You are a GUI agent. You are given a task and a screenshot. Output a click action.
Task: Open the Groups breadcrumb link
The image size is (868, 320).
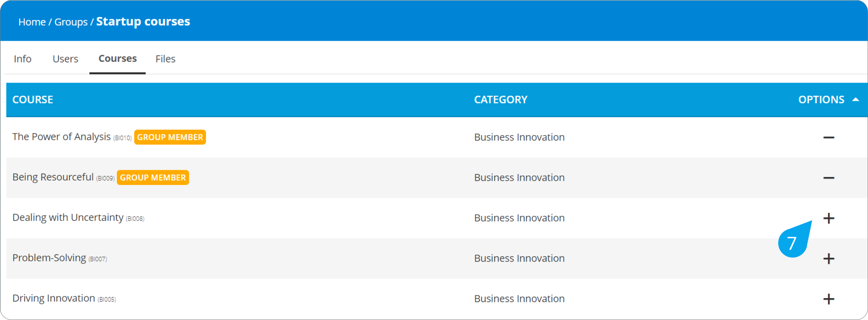71,22
